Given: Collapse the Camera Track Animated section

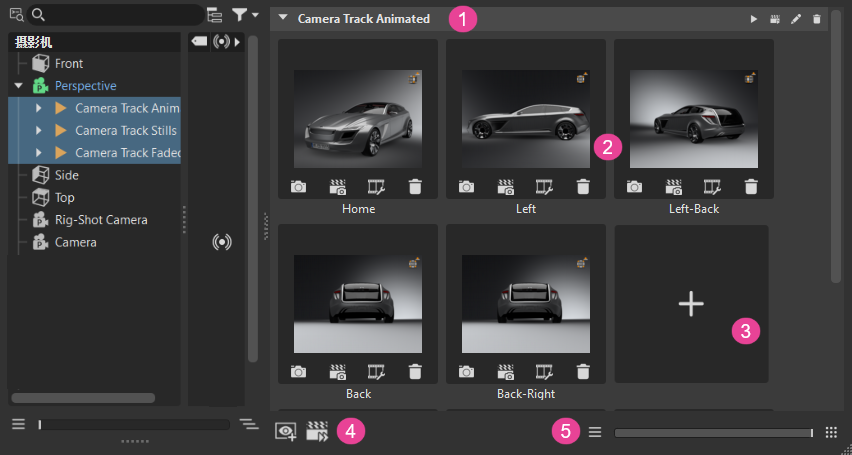Looking at the screenshot, I should [x=283, y=18].
